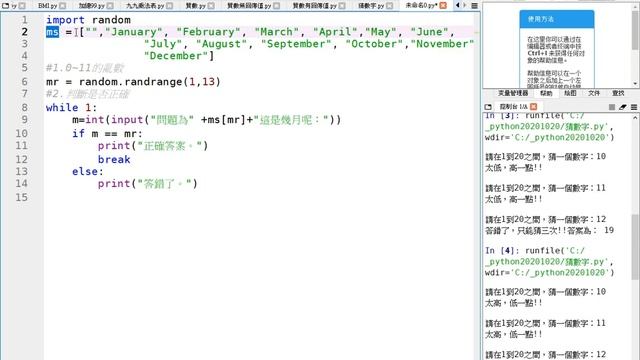This screenshot has height=360, width=640.
Task: Clear console with the eraser icon
Action: [622, 107]
